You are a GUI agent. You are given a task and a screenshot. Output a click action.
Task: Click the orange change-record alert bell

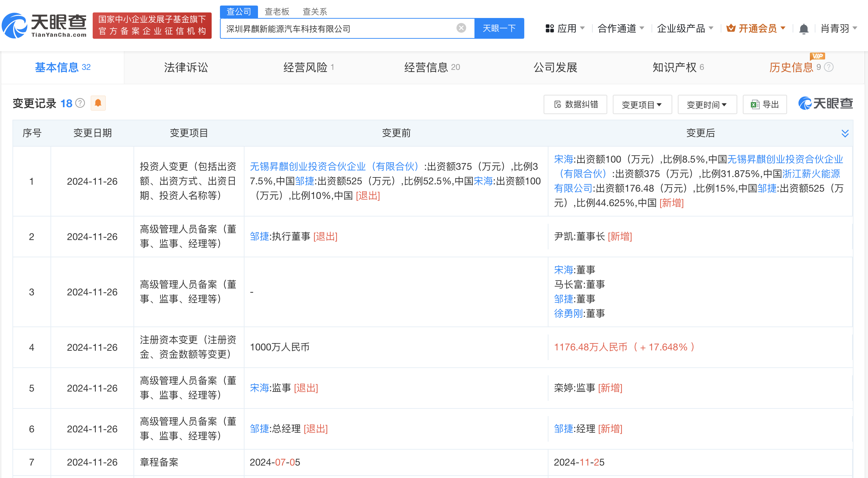click(98, 103)
